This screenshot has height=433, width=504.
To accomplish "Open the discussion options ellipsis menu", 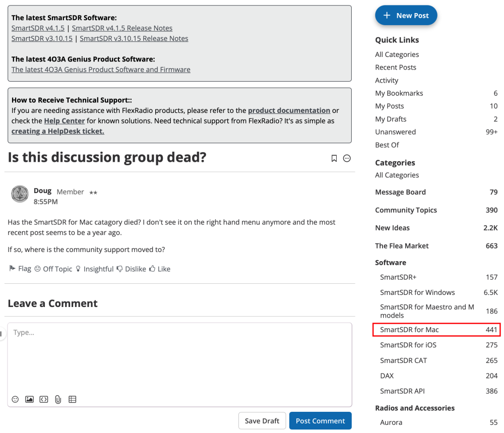I will click(347, 158).
